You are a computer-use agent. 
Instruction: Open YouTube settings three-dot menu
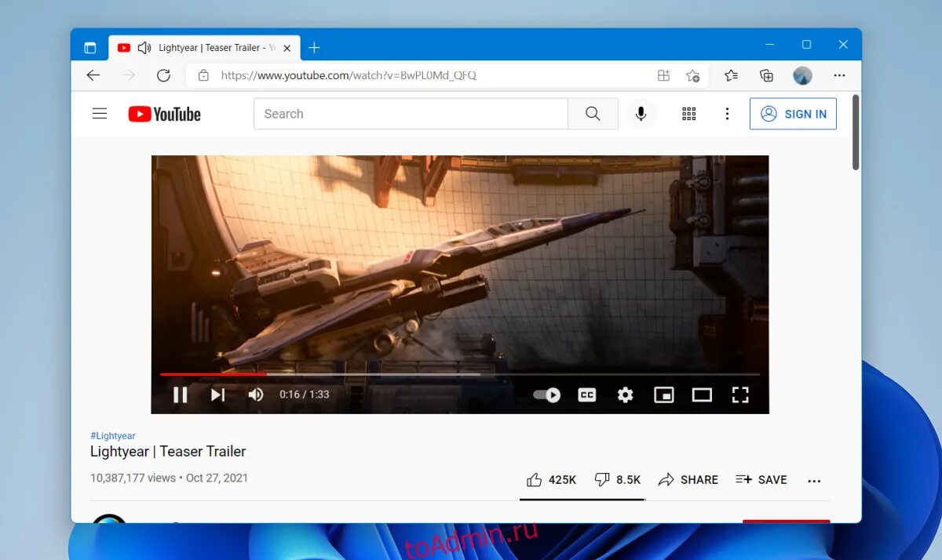727,114
